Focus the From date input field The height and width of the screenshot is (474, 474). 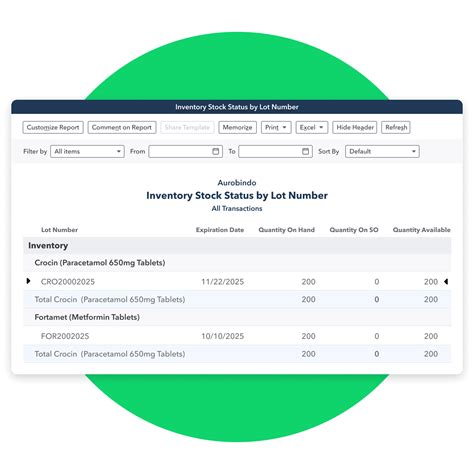(x=186, y=151)
